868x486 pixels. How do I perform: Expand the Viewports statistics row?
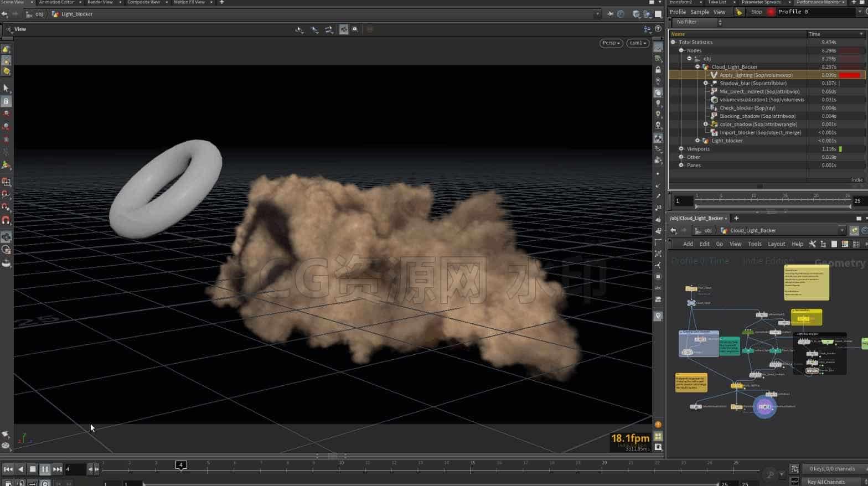681,149
